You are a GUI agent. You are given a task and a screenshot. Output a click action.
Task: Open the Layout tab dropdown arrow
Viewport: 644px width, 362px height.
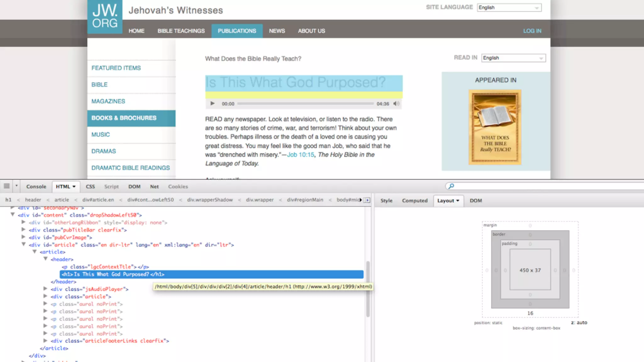pos(458,200)
